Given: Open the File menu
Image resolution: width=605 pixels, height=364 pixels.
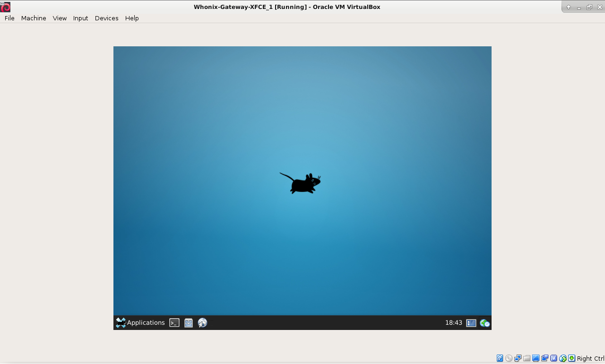Looking at the screenshot, I should point(9,18).
